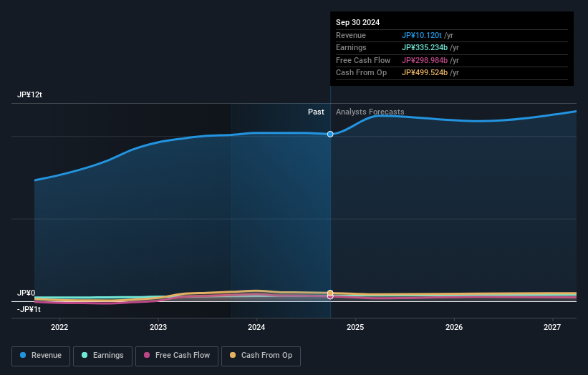
Task: Click the JP¥298.984b free cash flow value
Action: coord(425,60)
